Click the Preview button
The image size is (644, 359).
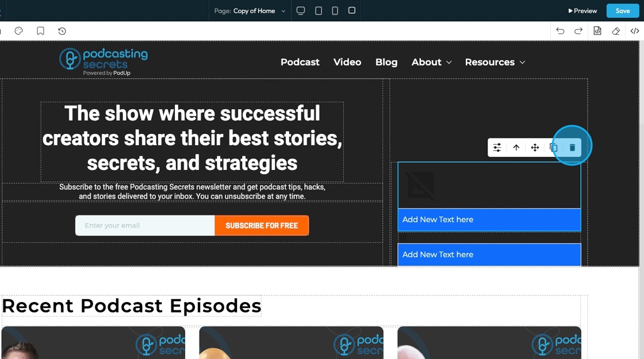(x=582, y=11)
